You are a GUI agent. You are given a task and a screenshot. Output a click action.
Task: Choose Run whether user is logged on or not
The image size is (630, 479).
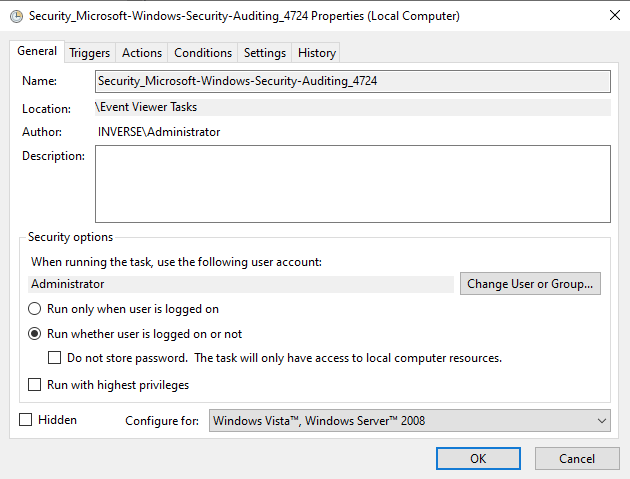(35, 334)
